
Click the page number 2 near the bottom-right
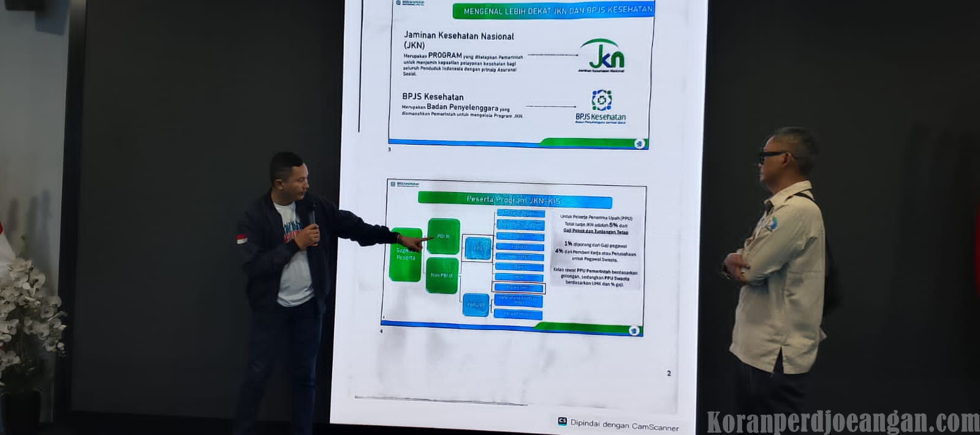669,373
